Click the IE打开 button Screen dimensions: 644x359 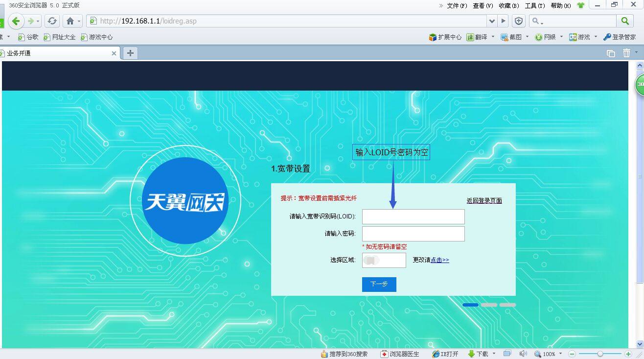(445, 354)
